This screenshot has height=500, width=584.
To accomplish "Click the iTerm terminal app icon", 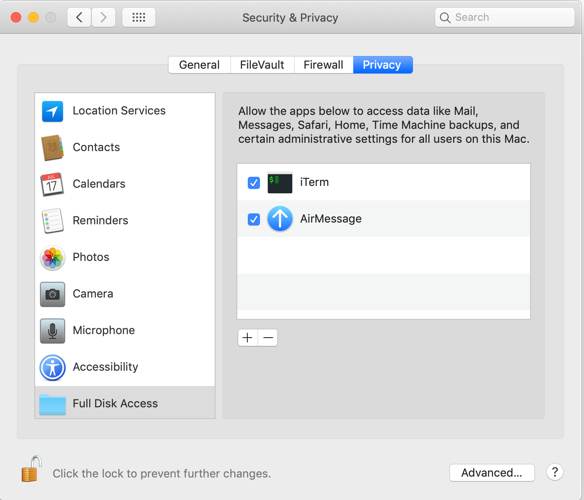I will (280, 183).
